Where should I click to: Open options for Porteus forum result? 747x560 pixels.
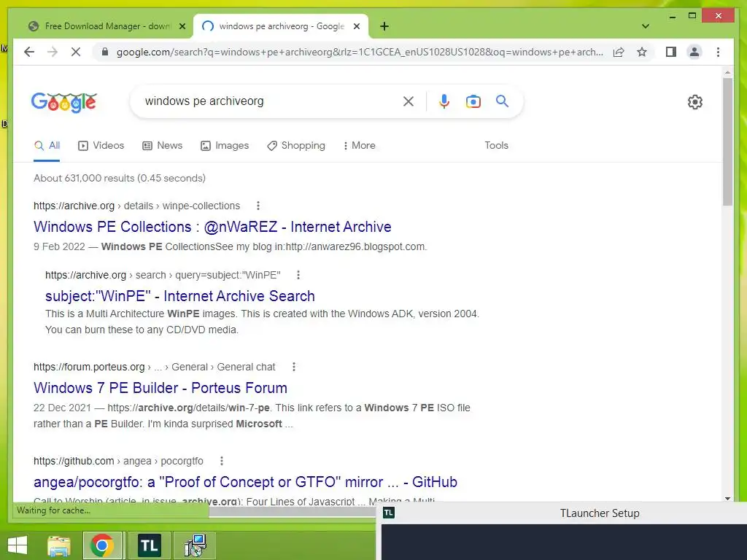click(x=294, y=367)
